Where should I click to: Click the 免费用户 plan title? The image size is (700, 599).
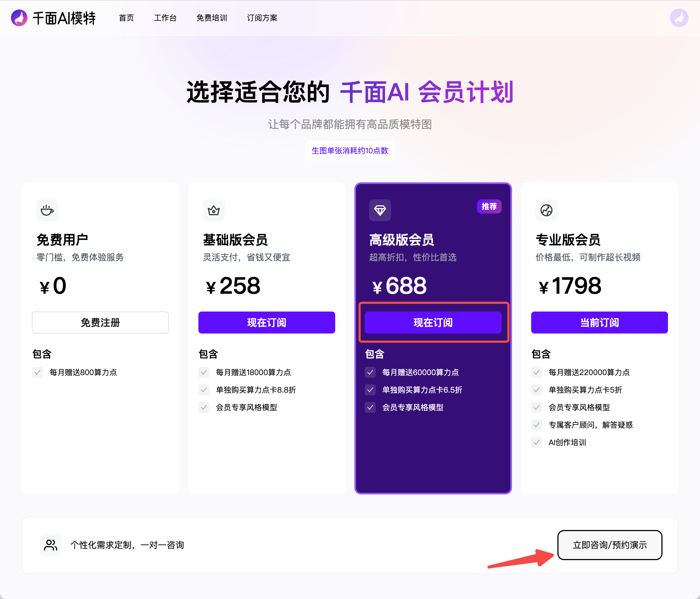62,240
